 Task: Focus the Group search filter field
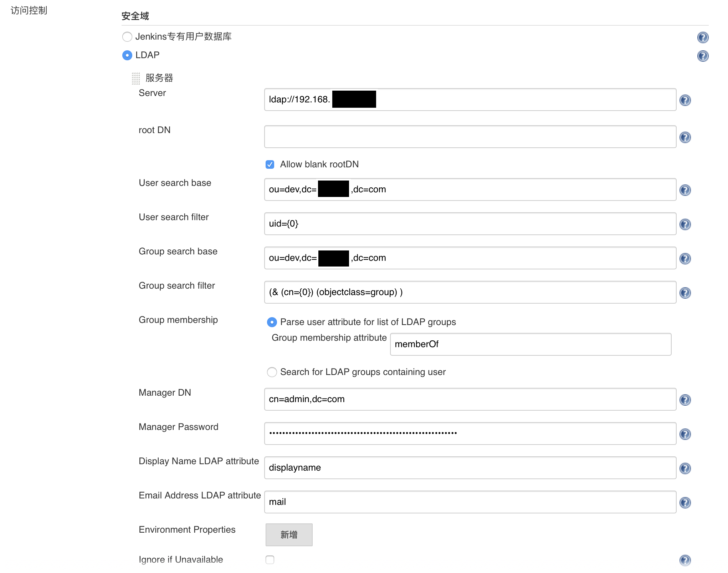point(470,292)
